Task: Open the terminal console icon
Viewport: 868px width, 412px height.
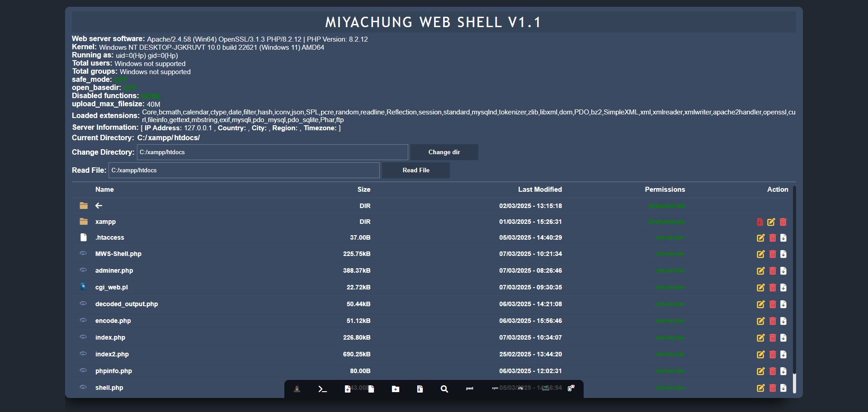Action: pos(322,388)
